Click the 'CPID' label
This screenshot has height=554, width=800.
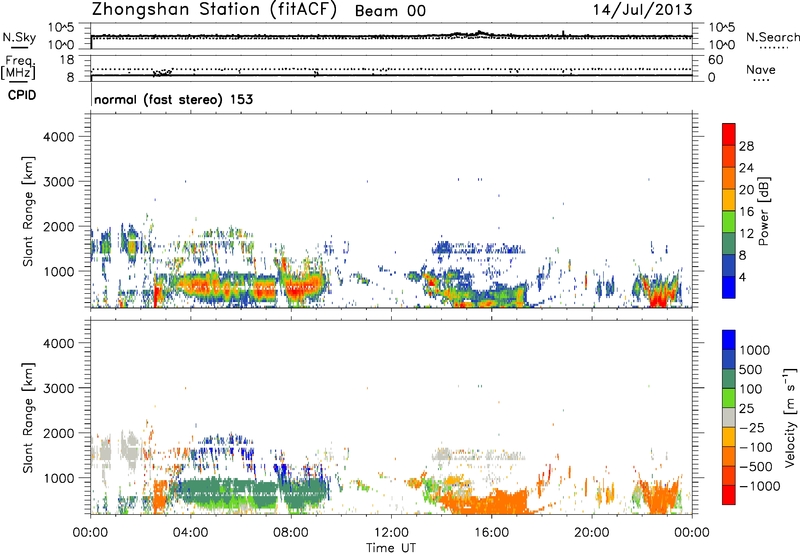(x=22, y=95)
